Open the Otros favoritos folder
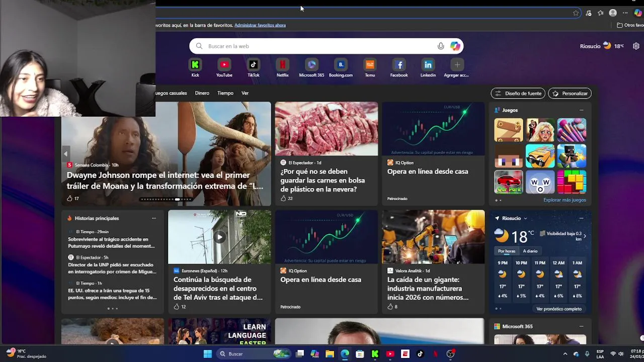This screenshot has height=362, width=644. pyautogui.click(x=630, y=25)
